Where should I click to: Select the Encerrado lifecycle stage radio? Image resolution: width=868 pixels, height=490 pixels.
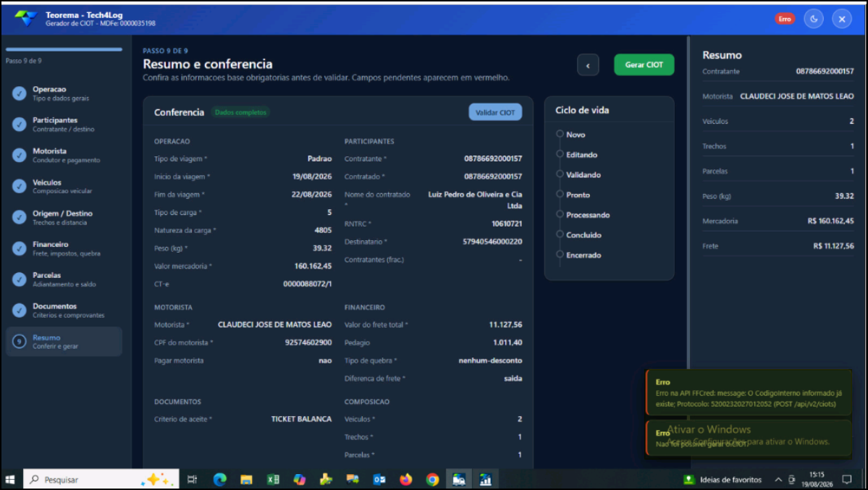pyautogui.click(x=560, y=255)
